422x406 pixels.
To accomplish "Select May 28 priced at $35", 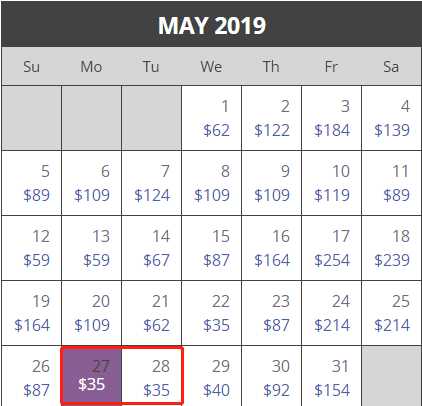I will (152, 376).
